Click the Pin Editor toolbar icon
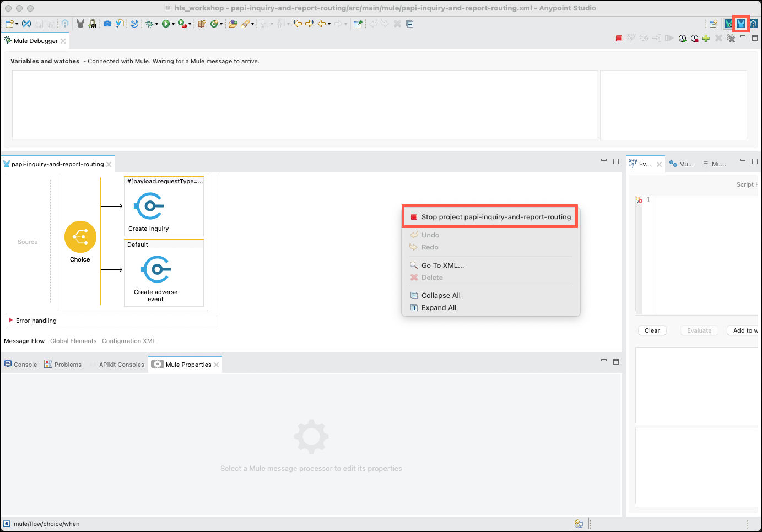Screen dimensions: 762x532 coord(358,24)
